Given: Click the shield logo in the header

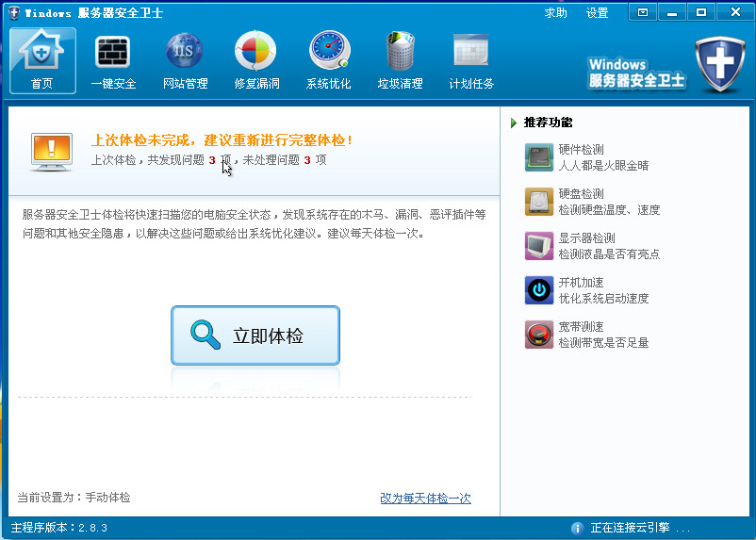Looking at the screenshot, I should coord(720,64).
